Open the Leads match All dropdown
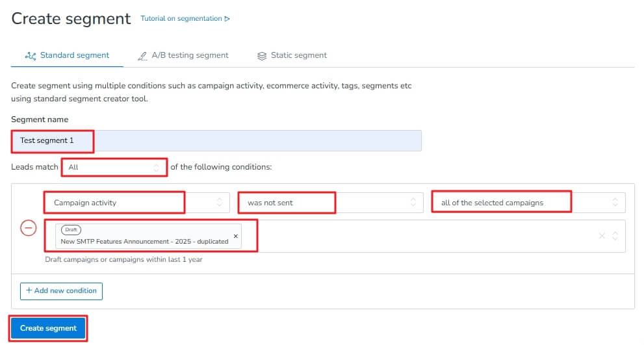The height and width of the screenshot is (345, 644). tap(114, 167)
